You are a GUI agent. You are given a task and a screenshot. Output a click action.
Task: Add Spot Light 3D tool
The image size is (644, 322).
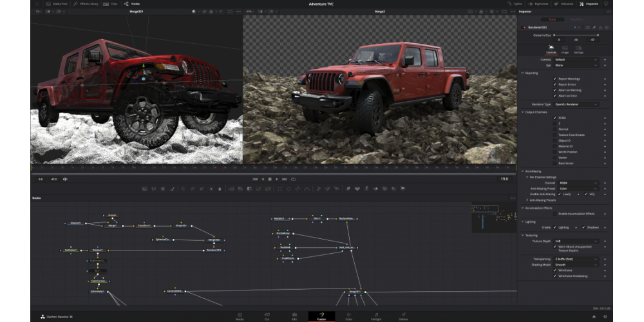(x=393, y=189)
